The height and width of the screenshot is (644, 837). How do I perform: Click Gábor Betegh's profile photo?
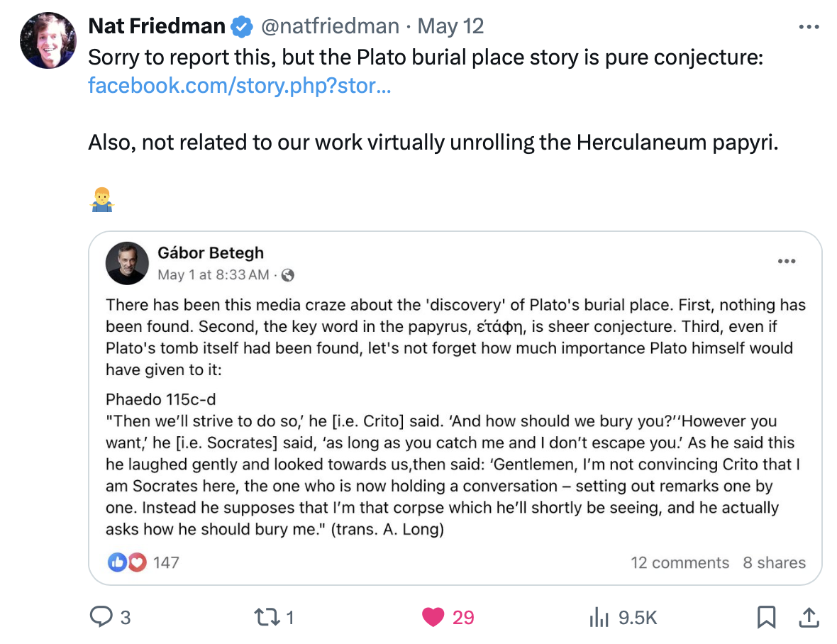pos(127,263)
